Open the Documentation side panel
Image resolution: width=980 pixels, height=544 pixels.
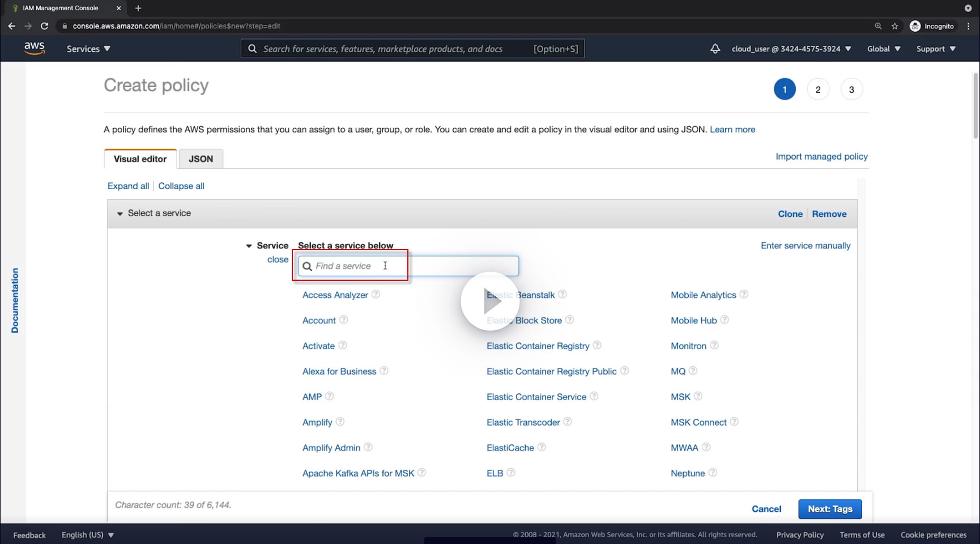pyautogui.click(x=15, y=301)
